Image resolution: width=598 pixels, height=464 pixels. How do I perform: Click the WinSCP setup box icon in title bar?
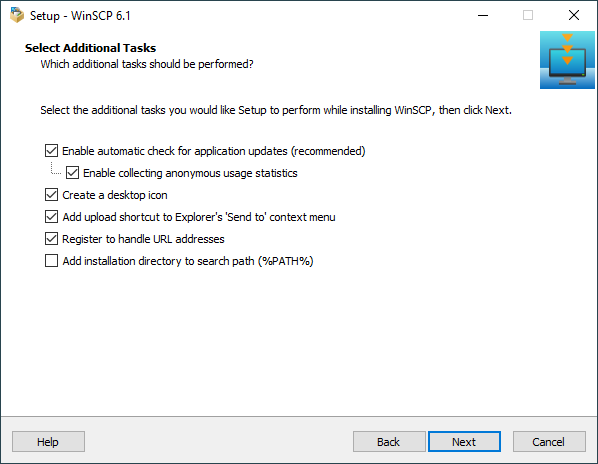(17, 16)
